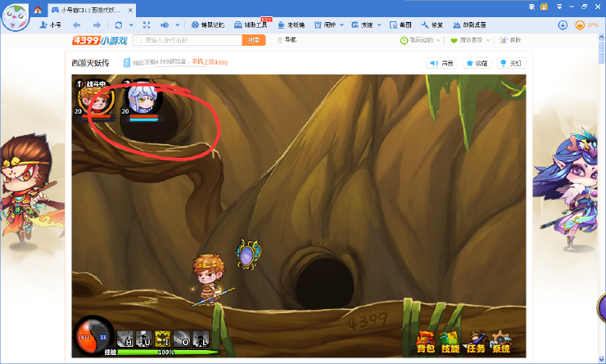Screen dimensions: 606x364
Task: Open the 任务 quests panel
Action: pos(475,343)
